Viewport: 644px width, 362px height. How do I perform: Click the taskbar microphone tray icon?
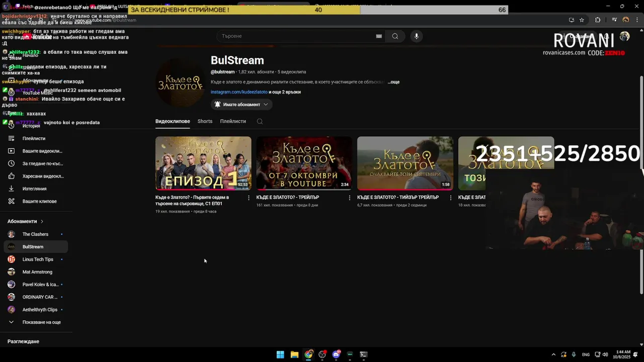pyautogui.click(x=574, y=354)
